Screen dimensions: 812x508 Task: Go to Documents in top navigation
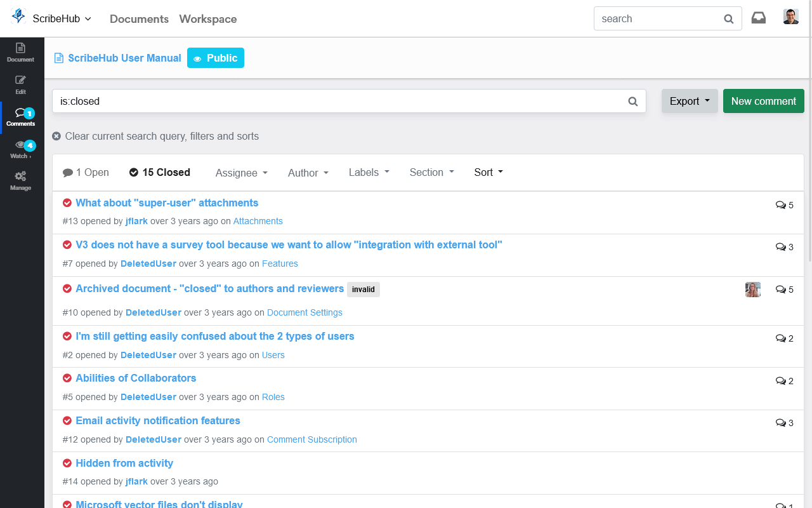[x=139, y=19]
